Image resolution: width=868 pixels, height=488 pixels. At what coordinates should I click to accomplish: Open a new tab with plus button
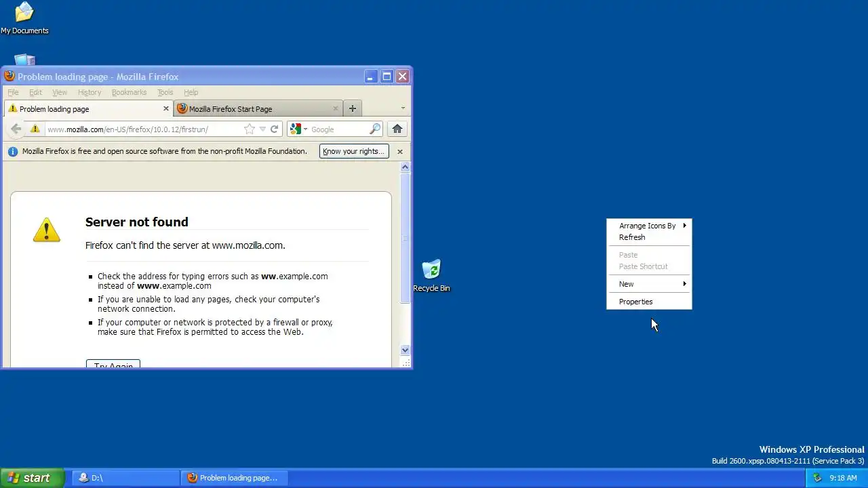[352, 108]
